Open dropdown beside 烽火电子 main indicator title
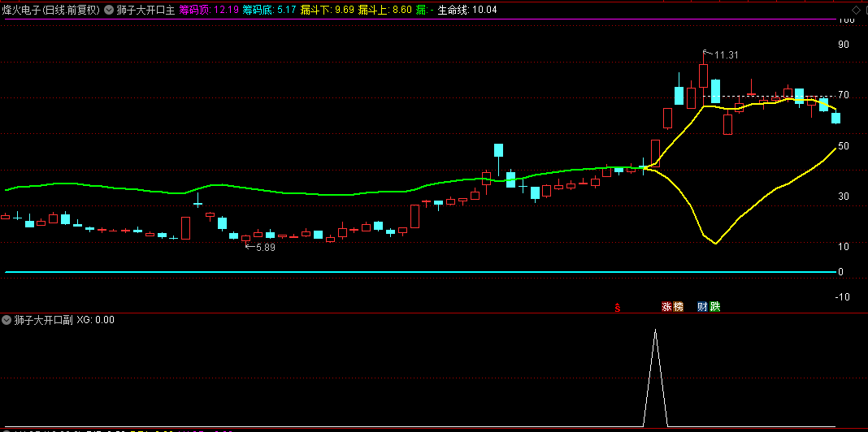Image resolution: width=868 pixels, height=432 pixels. pyautogui.click(x=109, y=10)
